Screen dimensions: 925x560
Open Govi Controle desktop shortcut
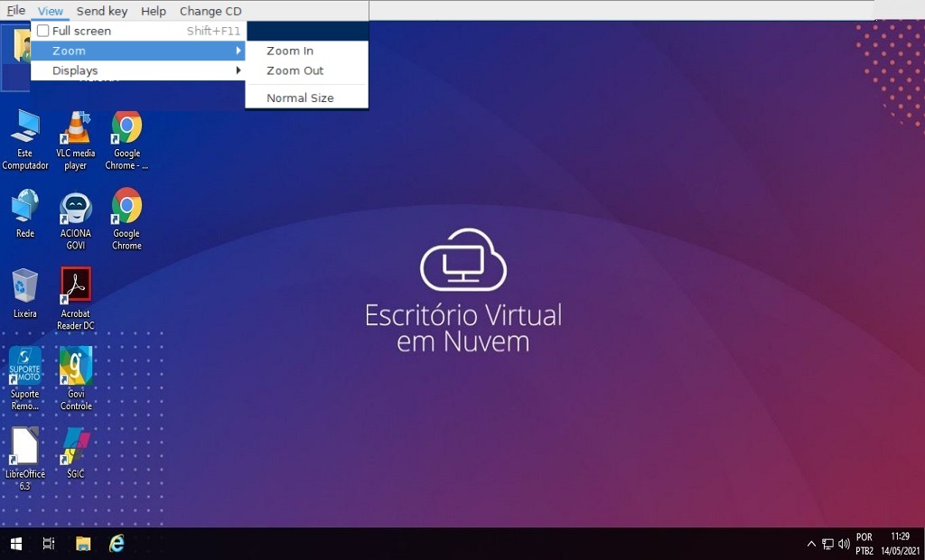pos(76,366)
